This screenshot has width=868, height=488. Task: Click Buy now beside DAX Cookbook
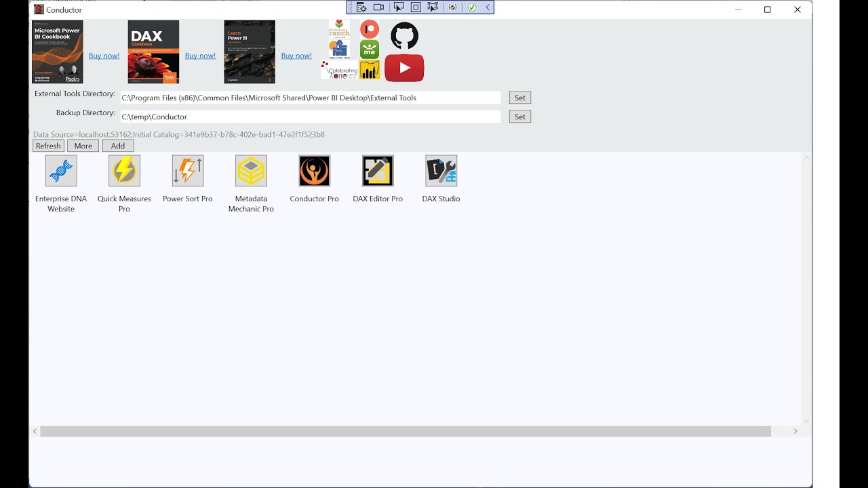coord(200,56)
